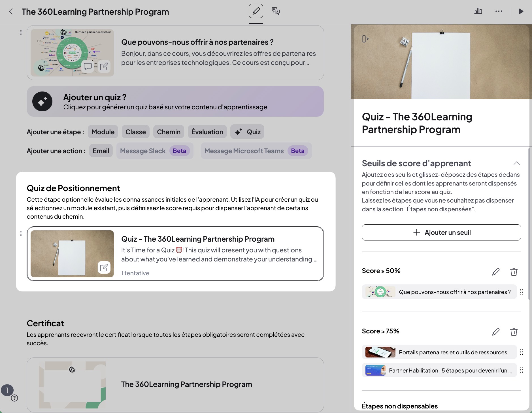Edit the quiz thumbnail via its edit icon

point(104,267)
